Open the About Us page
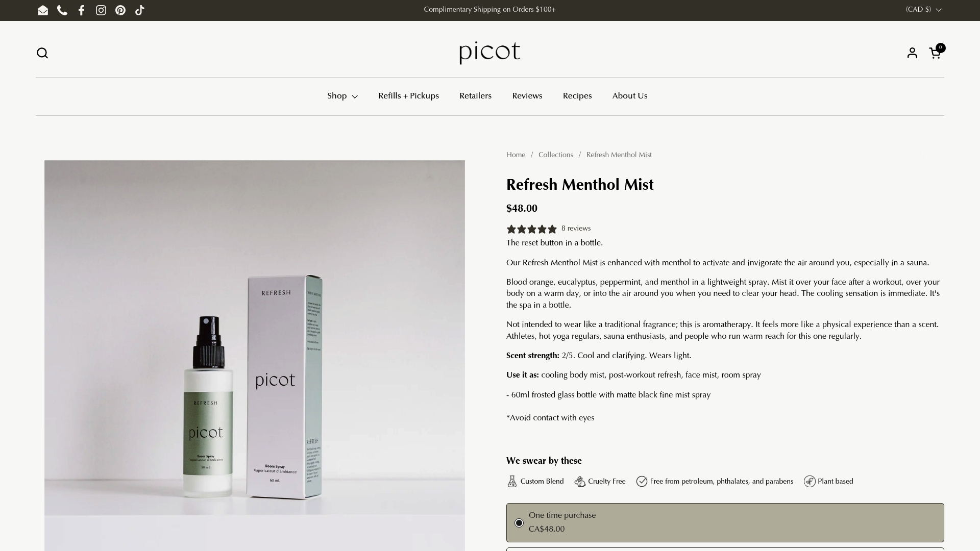Image resolution: width=980 pixels, height=551 pixels. coord(630,96)
